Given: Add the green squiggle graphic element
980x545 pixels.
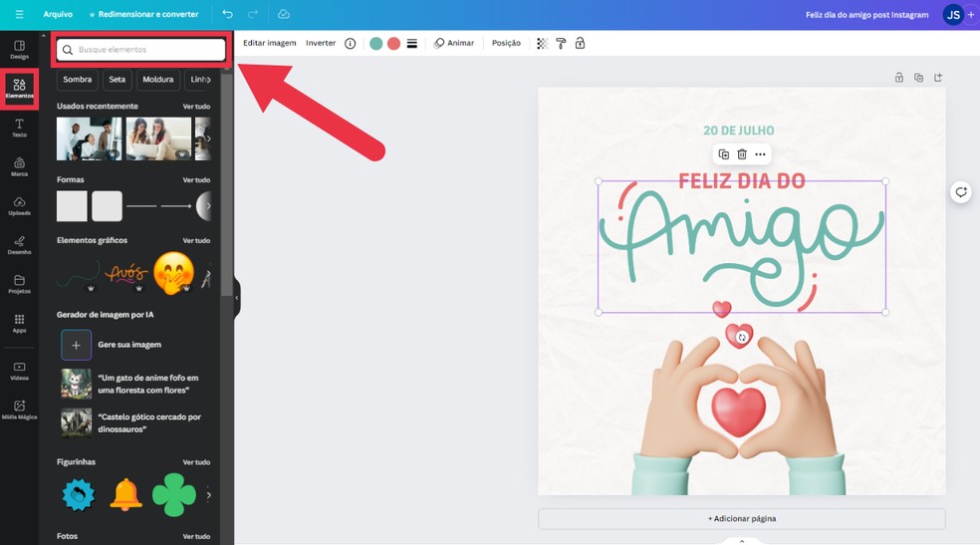Looking at the screenshot, I should tap(78, 275).
